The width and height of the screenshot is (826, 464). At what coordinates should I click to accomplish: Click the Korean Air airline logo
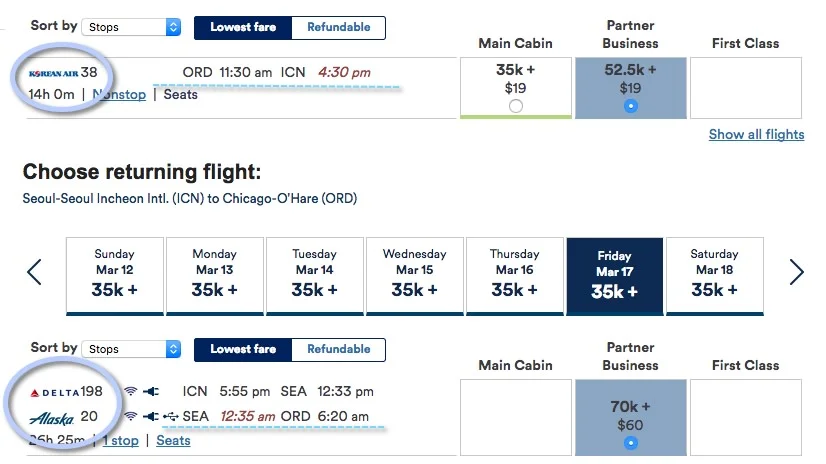[53, 73]
